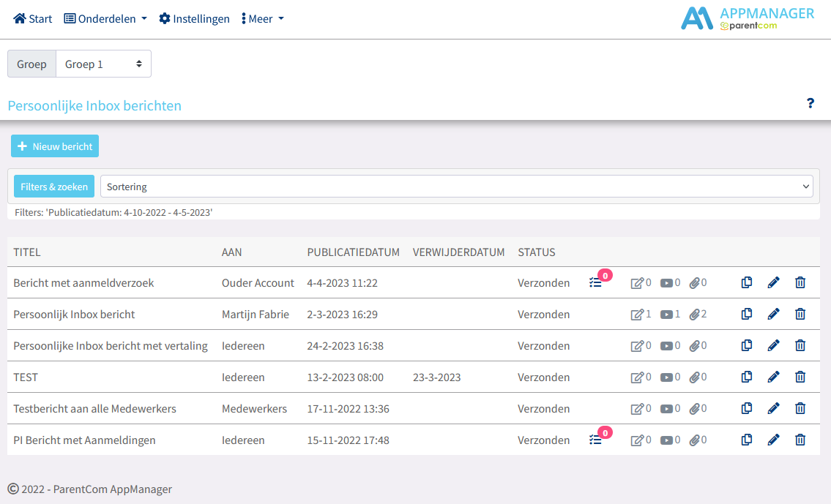Click recipient 'Medewerkers'
The height and width of the screenshot is (504, 831).
(x=254, y=408)
